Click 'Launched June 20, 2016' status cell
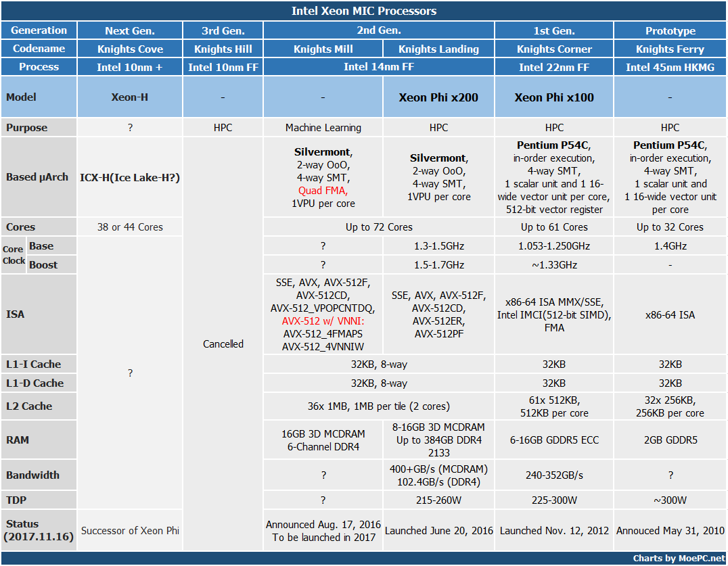This screenshot has height=566, width=728. (438, 530)
